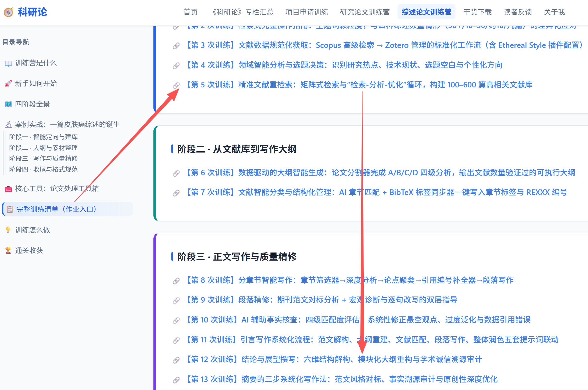Screen dimensions: 588x390
Task: Click the rocket icon next to 新手如何开始
Action: tap(8, 84)
